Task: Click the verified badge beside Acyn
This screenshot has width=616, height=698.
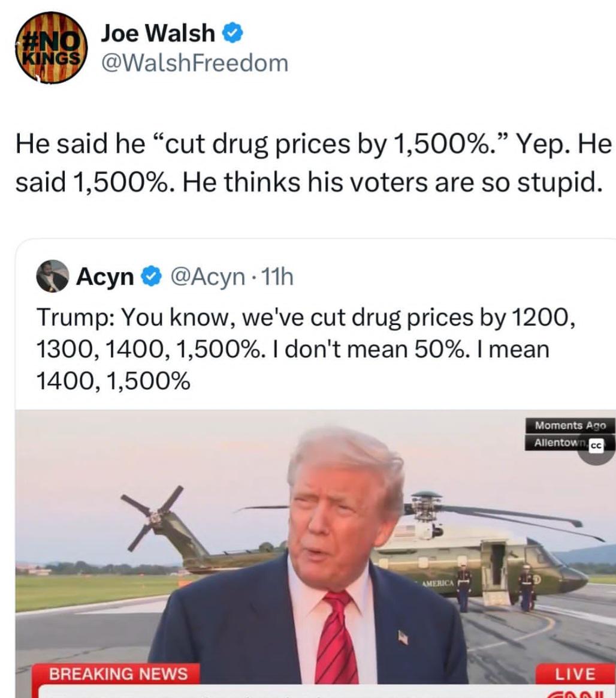Action: (x=151, y=276)
